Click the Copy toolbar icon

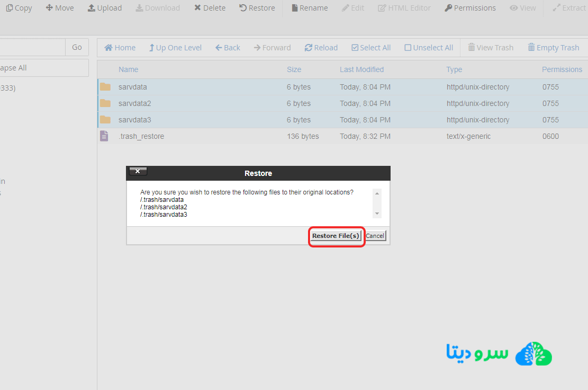click(x=19, y=8)
